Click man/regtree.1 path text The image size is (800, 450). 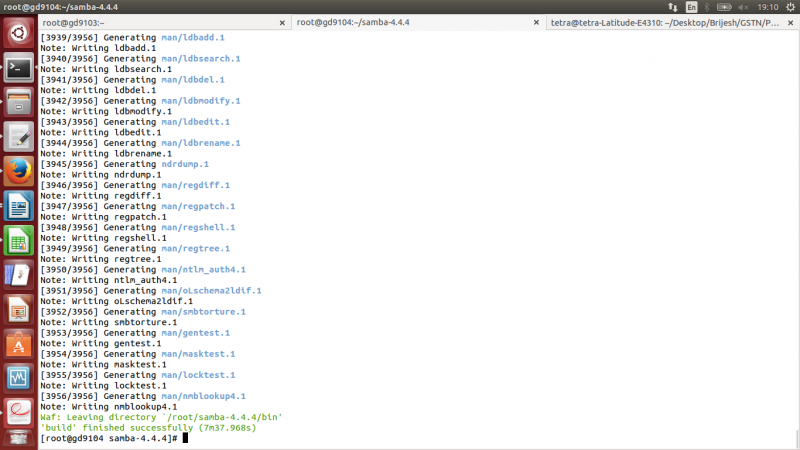[x=195, y=248]
